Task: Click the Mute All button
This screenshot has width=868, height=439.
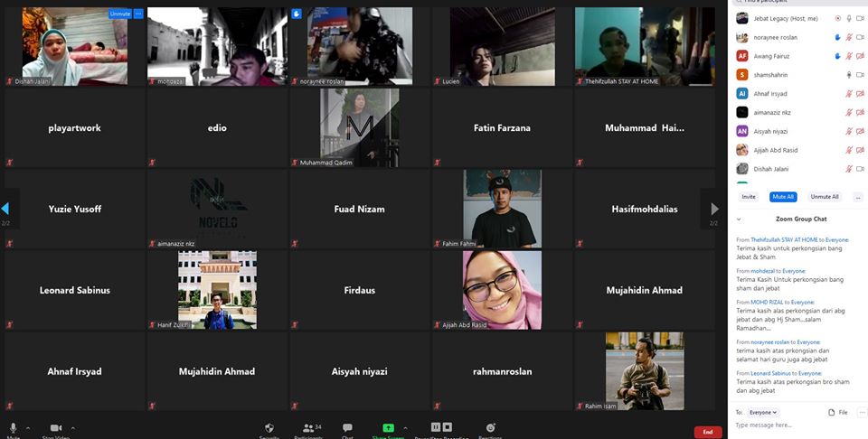Action: pyautogui.click(x=783, y=196)
